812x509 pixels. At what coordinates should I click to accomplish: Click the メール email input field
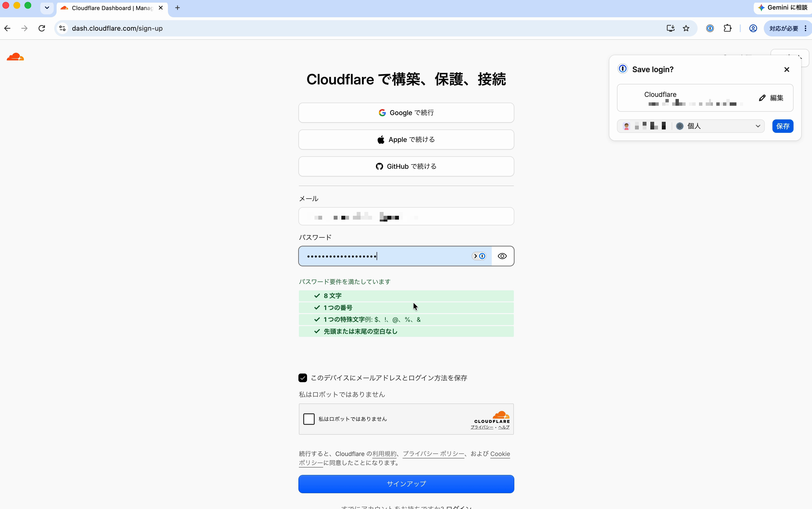(406, 216)
